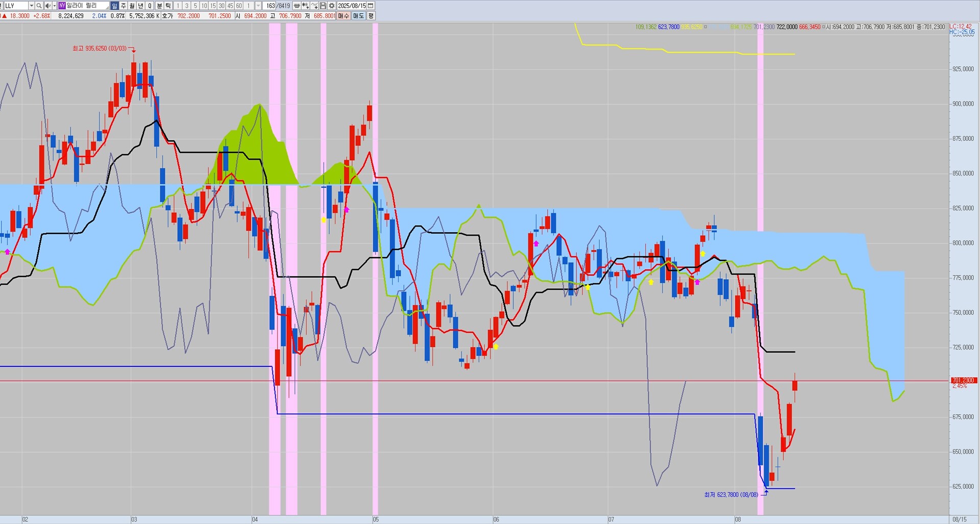Click the blue 623.7800 legend value
Viewport: 980px width, 524px height.
[x=669, y=27]
